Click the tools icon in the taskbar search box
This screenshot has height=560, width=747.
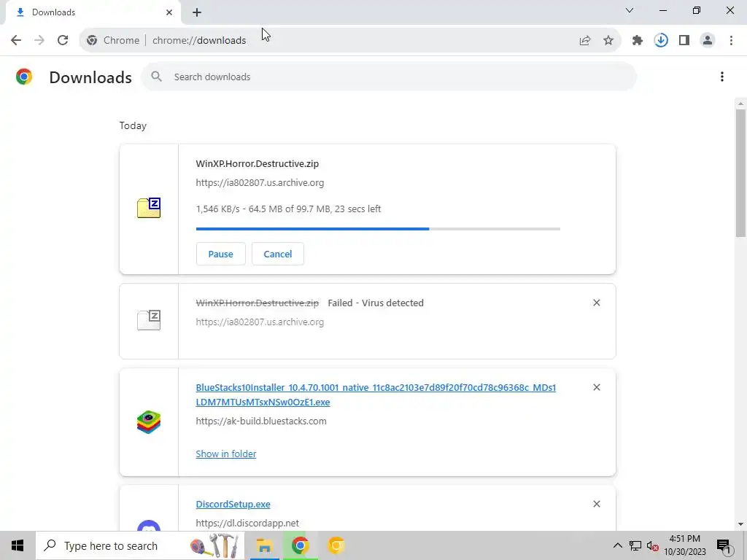coord(214,545)
